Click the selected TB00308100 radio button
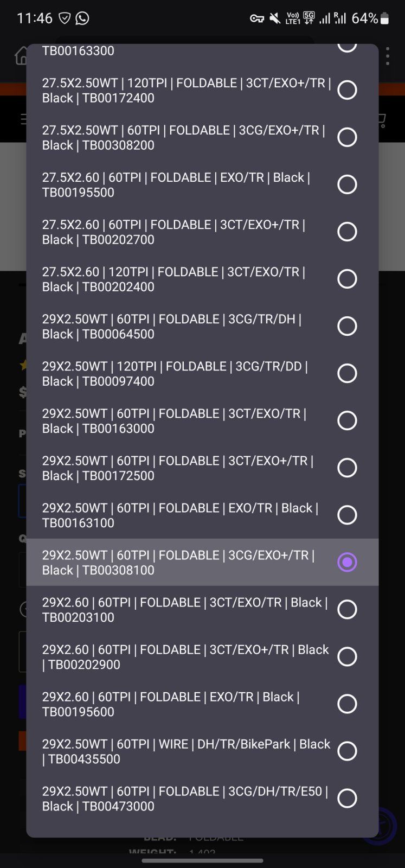This screenshot has width=405, height=868. (347, 562)
